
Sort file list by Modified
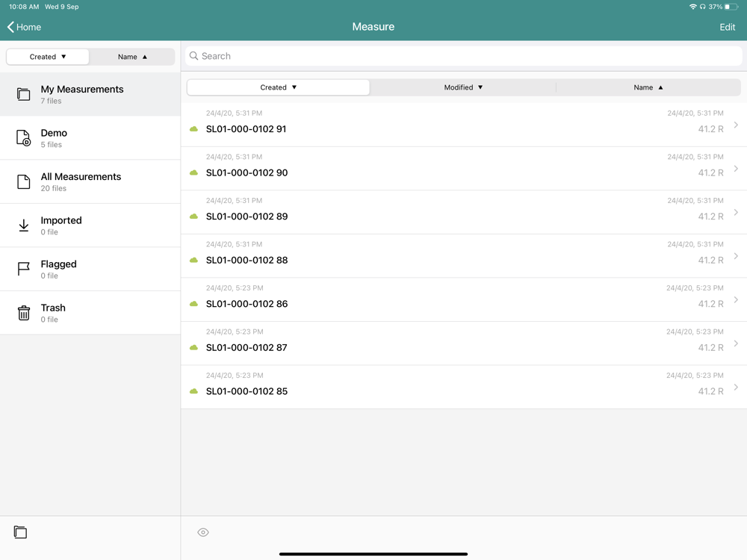coord(463,87)
